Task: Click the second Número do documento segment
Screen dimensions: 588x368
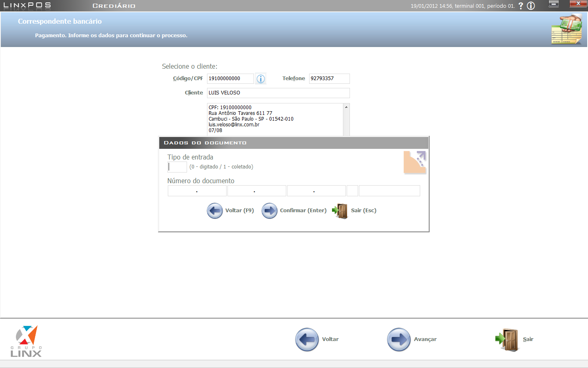Action: [257, 191]
